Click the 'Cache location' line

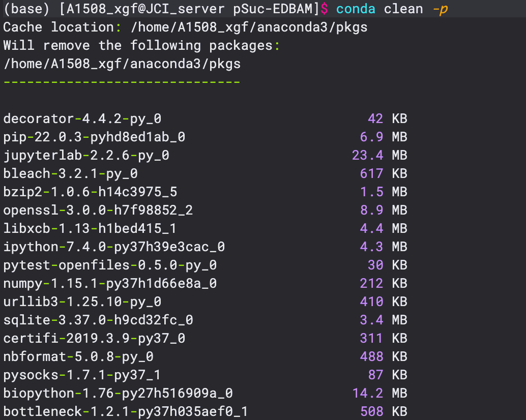click(185, 27)
